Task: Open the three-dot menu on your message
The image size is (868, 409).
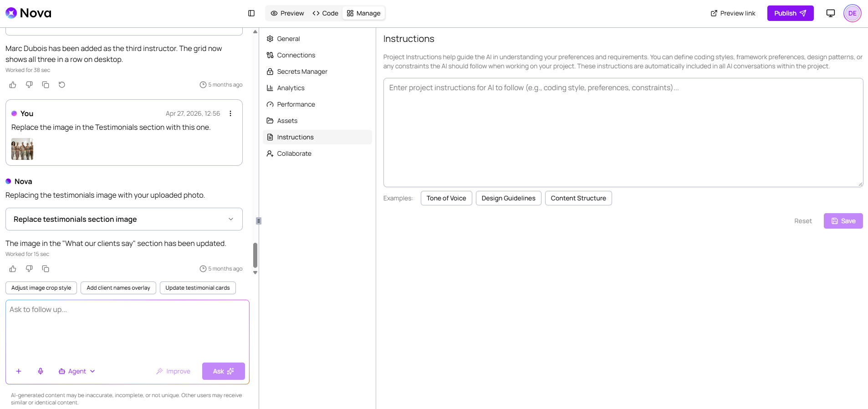Action: tap(230, 113)
